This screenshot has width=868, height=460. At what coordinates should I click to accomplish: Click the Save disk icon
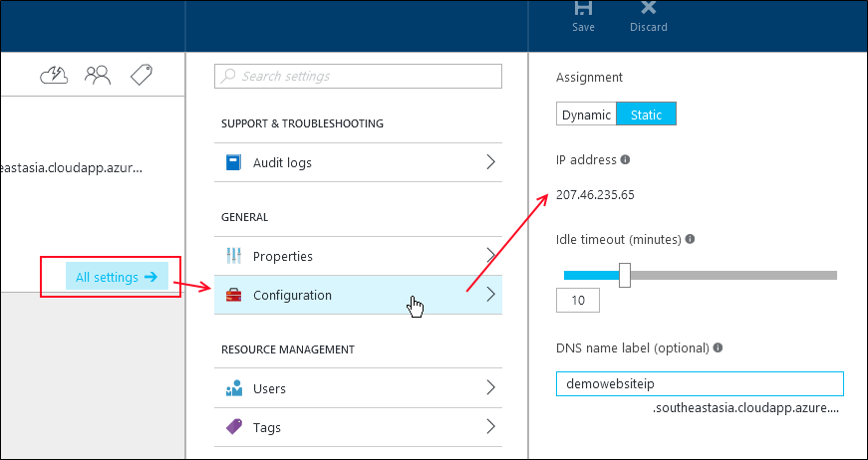click(583, 7)
